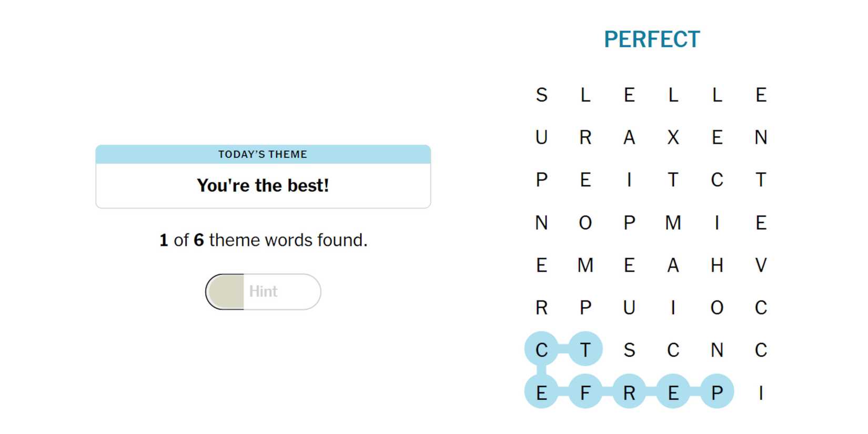Select letter I in grid's bottom-right corner
The height and width of the screenshot is (434, 868).
761,392
